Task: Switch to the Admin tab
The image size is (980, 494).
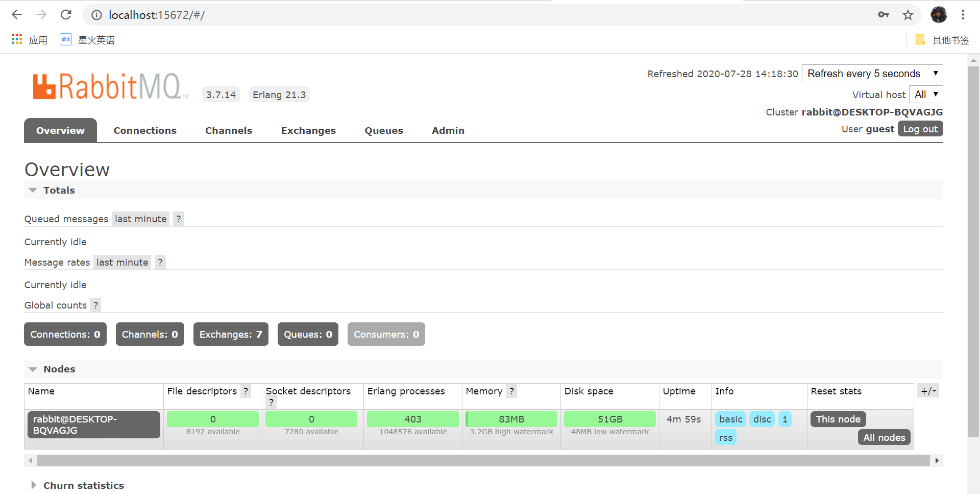Action: click(448, 130)
